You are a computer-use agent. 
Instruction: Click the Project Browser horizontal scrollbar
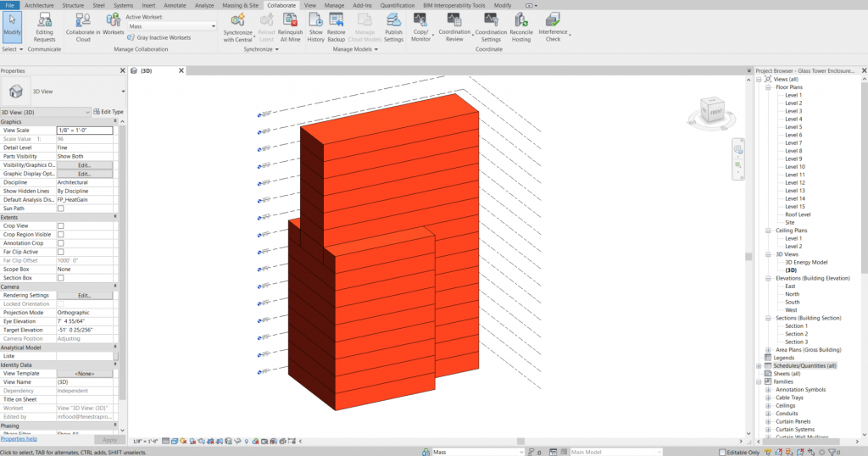(x=803, y=441)
